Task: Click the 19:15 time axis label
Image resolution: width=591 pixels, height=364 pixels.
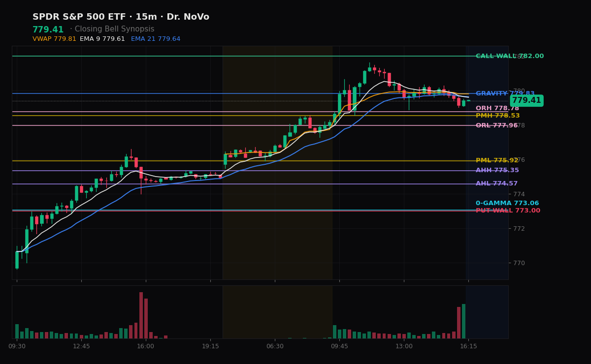Action: (x=210, y=346)
